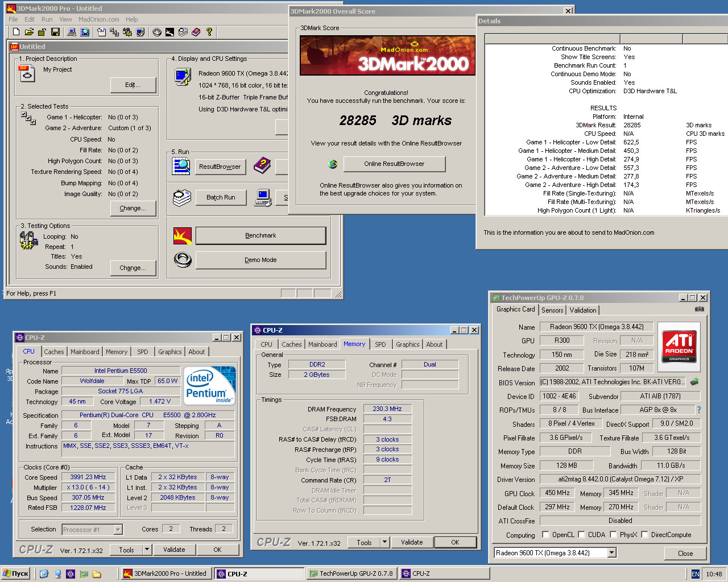Viewport: 728px width, 582px height.
Task: Open the Online ResultBrowser button
Action: coord(394,164)
